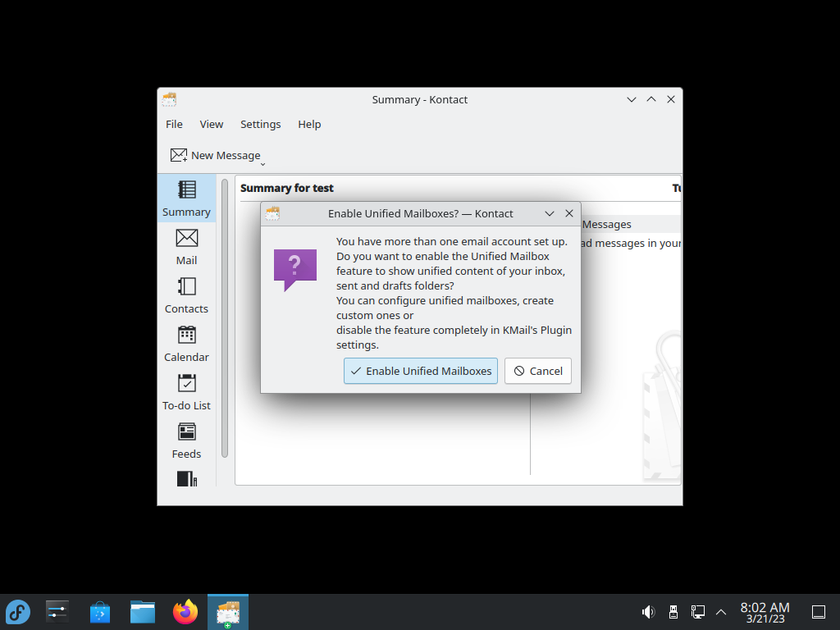Open the File menu
The height and width of the screenshot is (630, 840).
(174, 125)
